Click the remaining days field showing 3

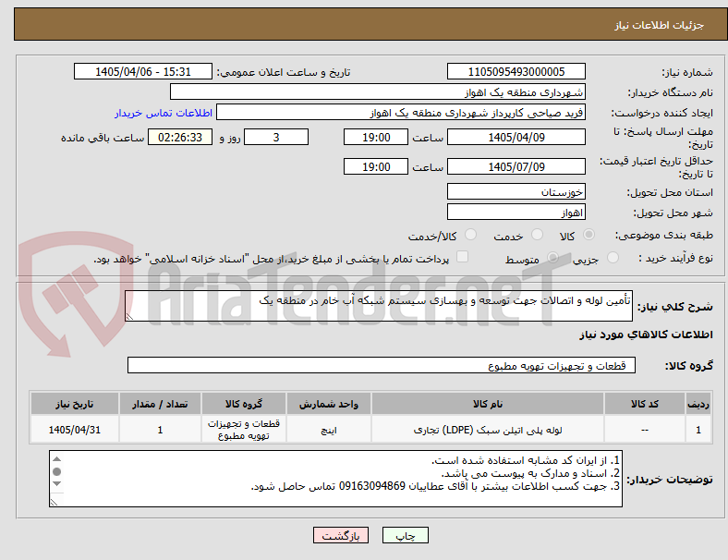276,137
